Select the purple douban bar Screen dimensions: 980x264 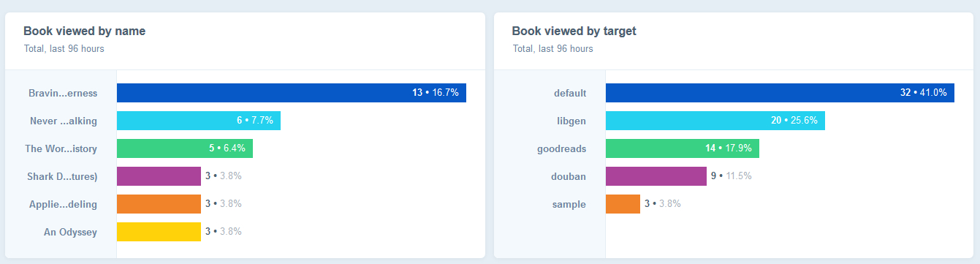656,176
